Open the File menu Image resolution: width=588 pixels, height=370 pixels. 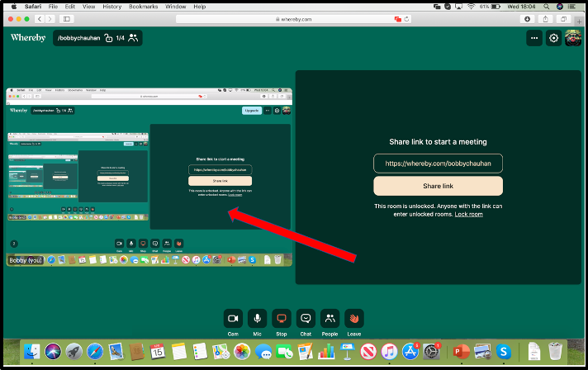(x=53, y=7)
